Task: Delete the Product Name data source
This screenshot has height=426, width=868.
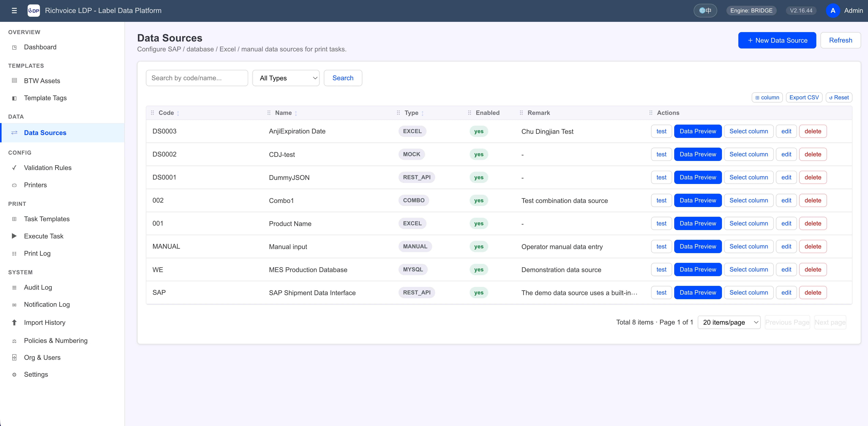Action: [813, 223]
